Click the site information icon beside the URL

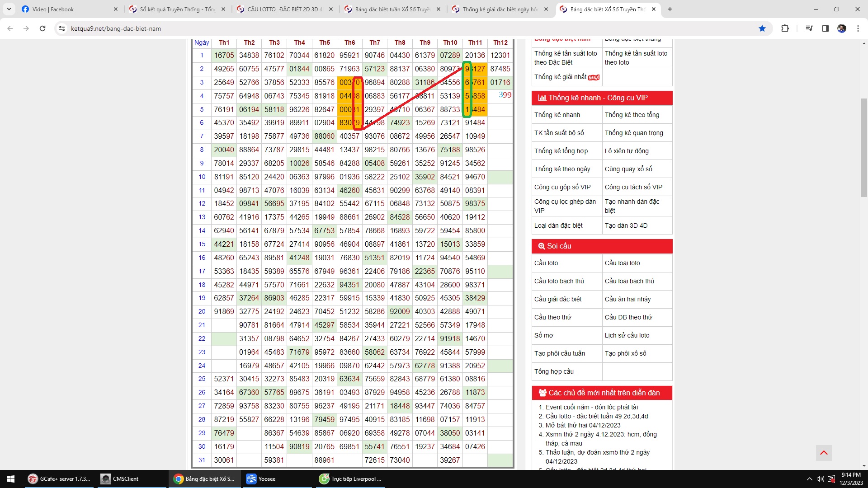coord(62,28)
